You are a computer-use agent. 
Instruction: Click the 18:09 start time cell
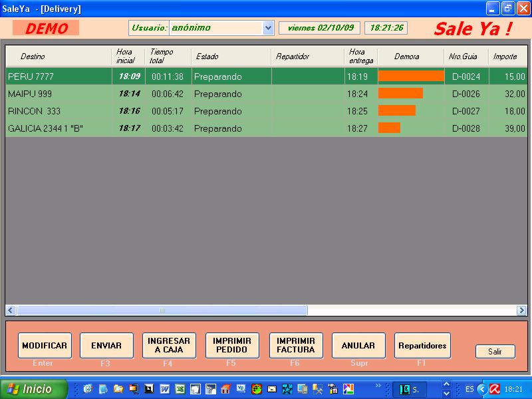pyautogui.click(x=129, y=76)
